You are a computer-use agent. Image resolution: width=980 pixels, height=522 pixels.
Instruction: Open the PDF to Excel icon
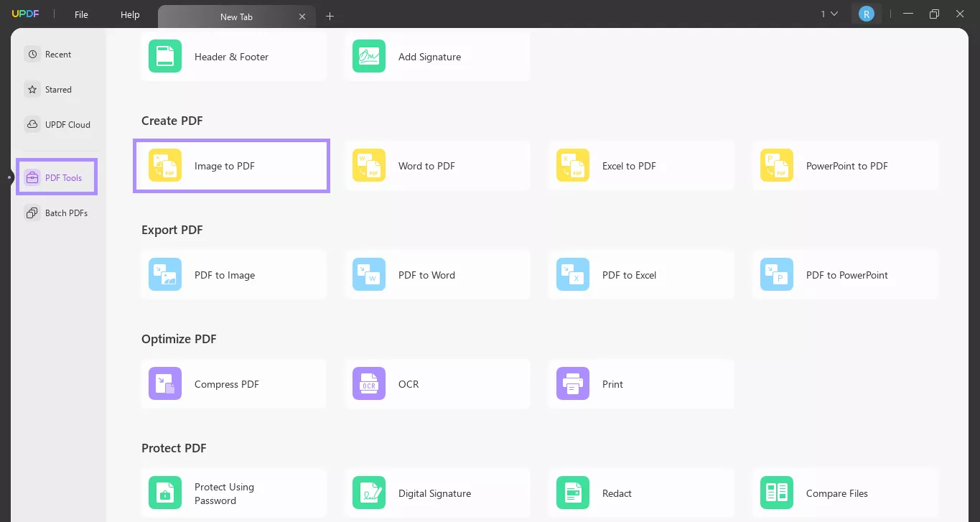tap(573, 274)
